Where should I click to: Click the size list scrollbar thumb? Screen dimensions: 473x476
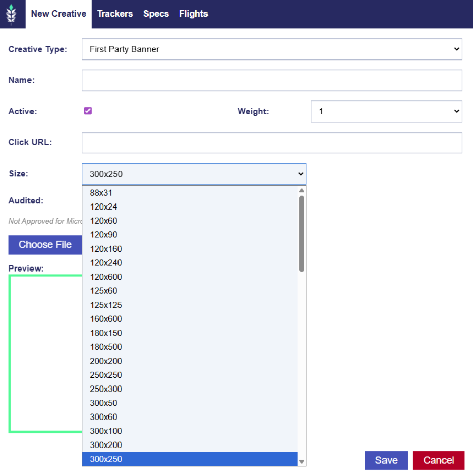point(302,234)
